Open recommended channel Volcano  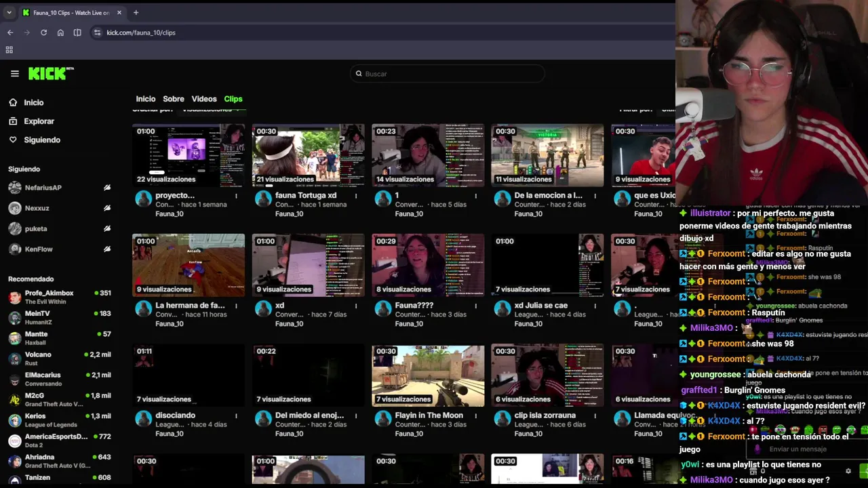tap(60, 358)
